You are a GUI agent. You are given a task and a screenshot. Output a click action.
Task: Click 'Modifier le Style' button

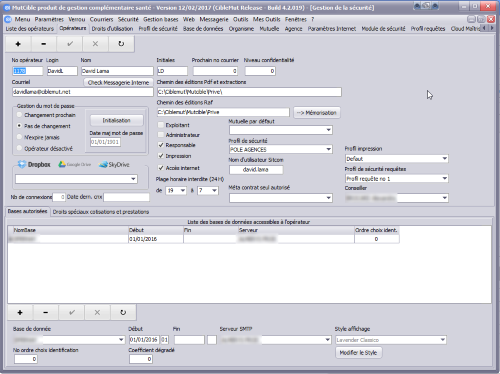[x=358, y=353]
